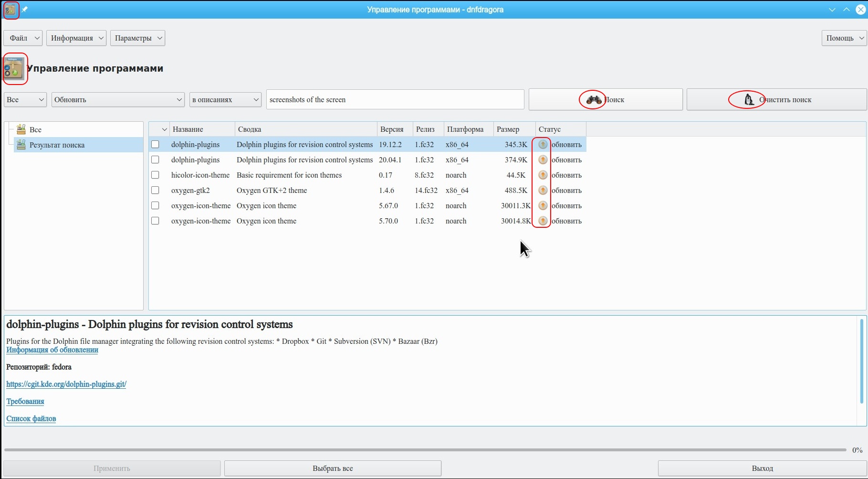Tick checkbox for oxygen-gtk2
868x479 pixels.
coord(155,190)
